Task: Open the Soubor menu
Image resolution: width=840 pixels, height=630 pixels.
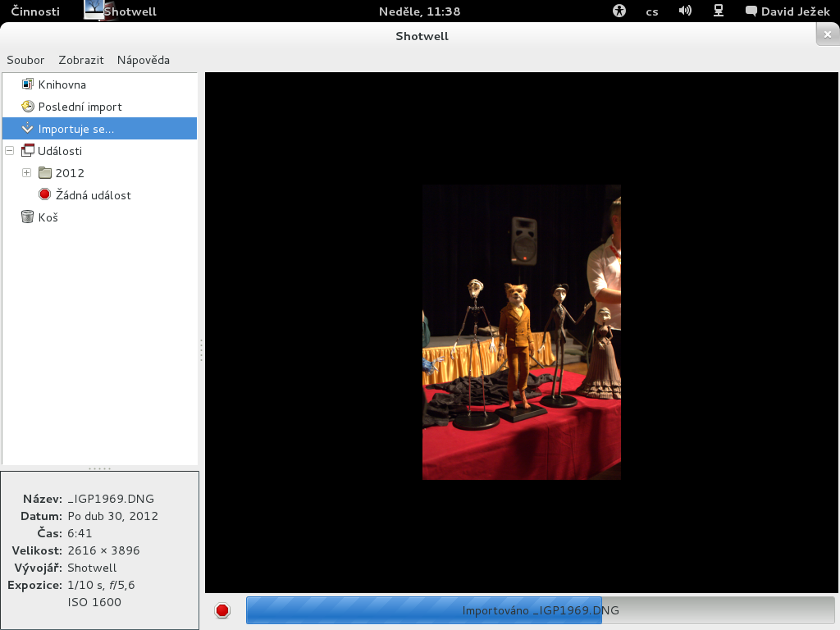Action: (x=25, y=60)
